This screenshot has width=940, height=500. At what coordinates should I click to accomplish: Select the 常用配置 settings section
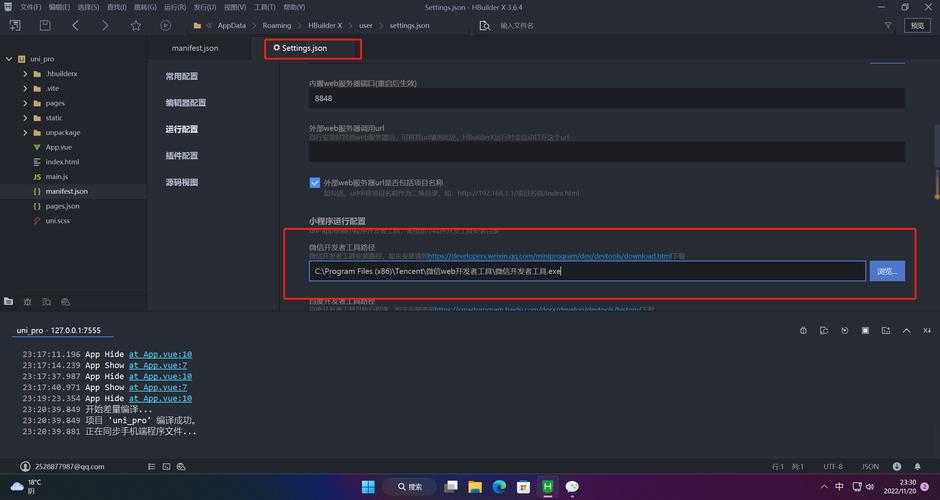pos(182,76)
